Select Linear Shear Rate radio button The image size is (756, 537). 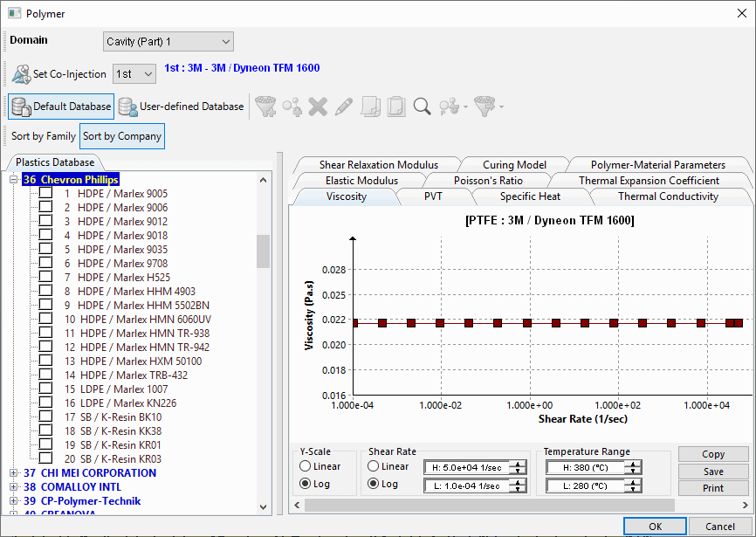tap(373, 466)
